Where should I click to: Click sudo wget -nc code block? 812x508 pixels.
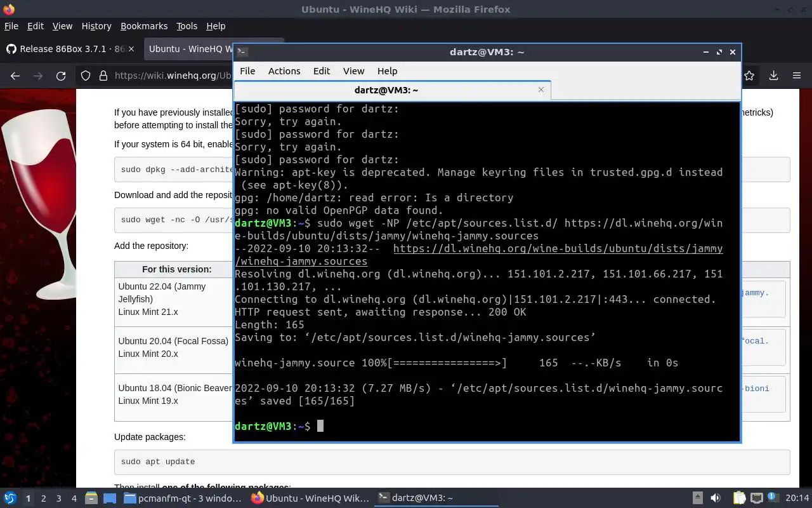click(x=174, y=220)
